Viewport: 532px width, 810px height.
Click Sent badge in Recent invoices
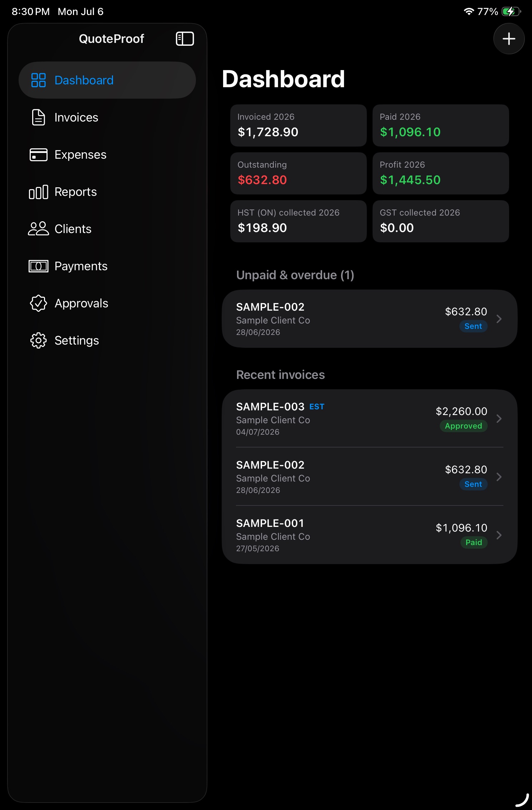473,484
